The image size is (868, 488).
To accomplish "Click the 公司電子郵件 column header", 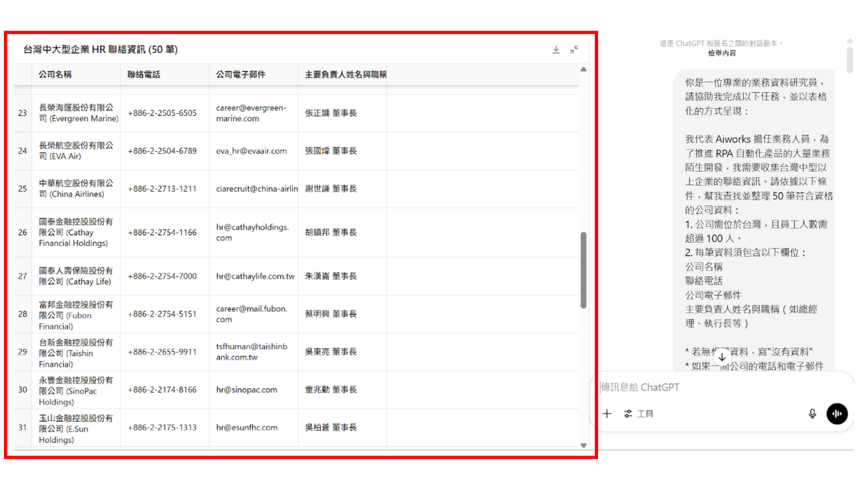I will tap(254, 75).
